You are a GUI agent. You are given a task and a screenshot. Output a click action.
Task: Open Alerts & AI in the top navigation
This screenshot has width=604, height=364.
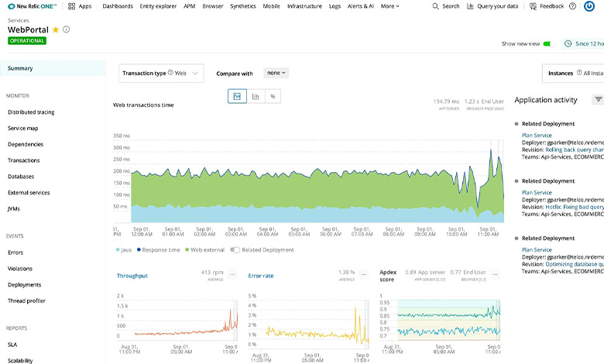click(x=361, y=6)
